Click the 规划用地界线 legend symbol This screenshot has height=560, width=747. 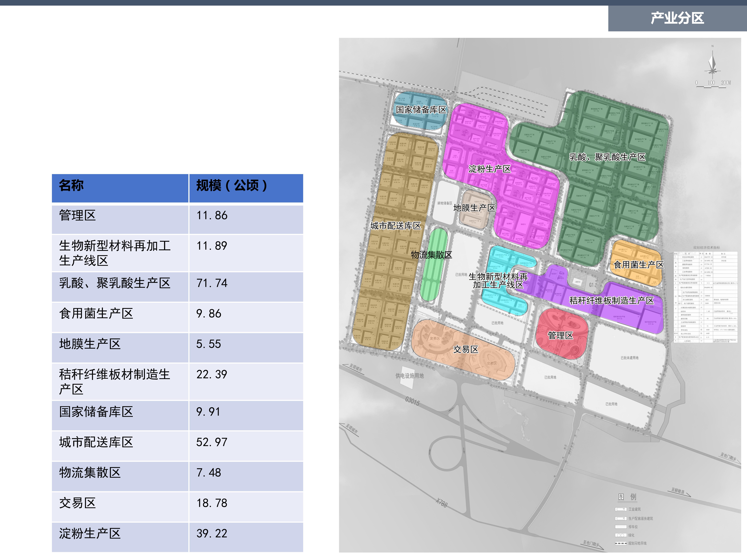(x=621, y=543)
